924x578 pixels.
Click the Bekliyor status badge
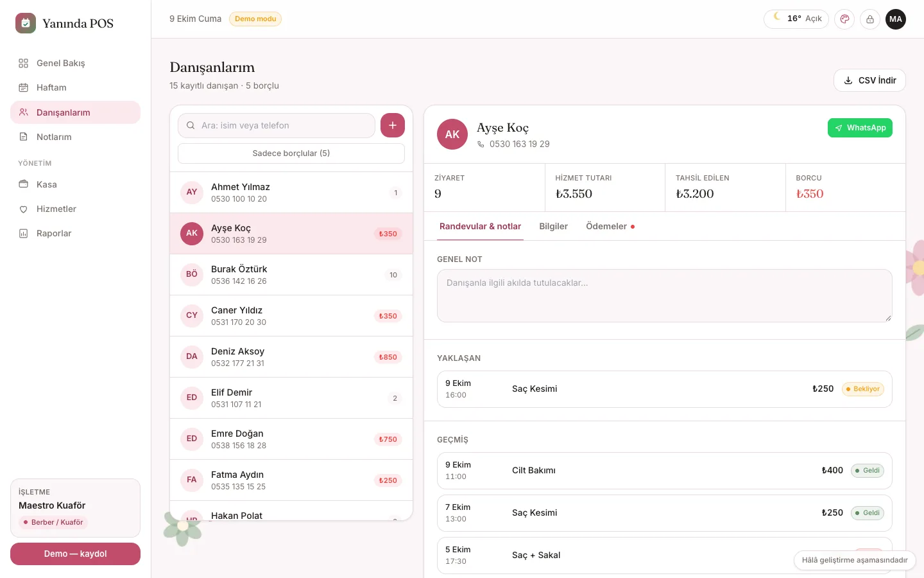(863, 389)
